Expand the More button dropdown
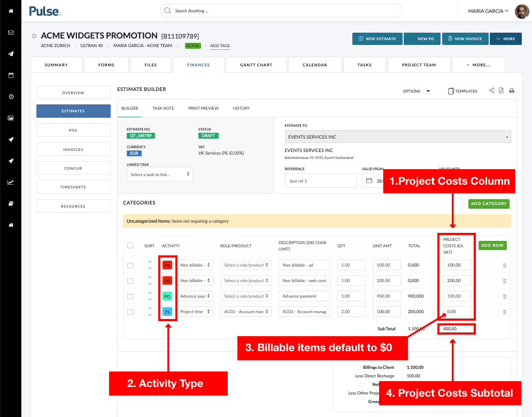Screen dimensions: 532x417 coord(506,39)
